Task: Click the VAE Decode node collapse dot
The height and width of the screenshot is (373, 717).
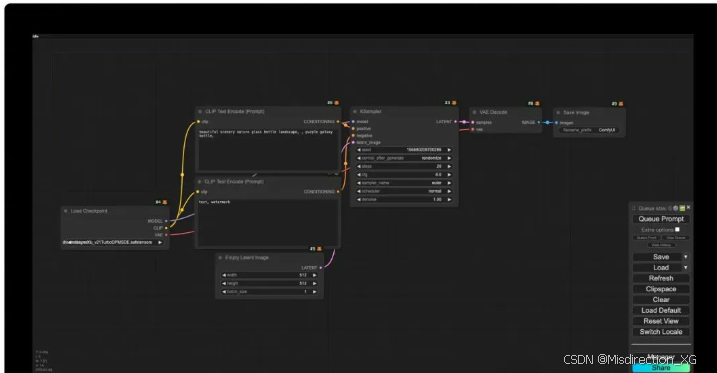Action: coord(474,112)
